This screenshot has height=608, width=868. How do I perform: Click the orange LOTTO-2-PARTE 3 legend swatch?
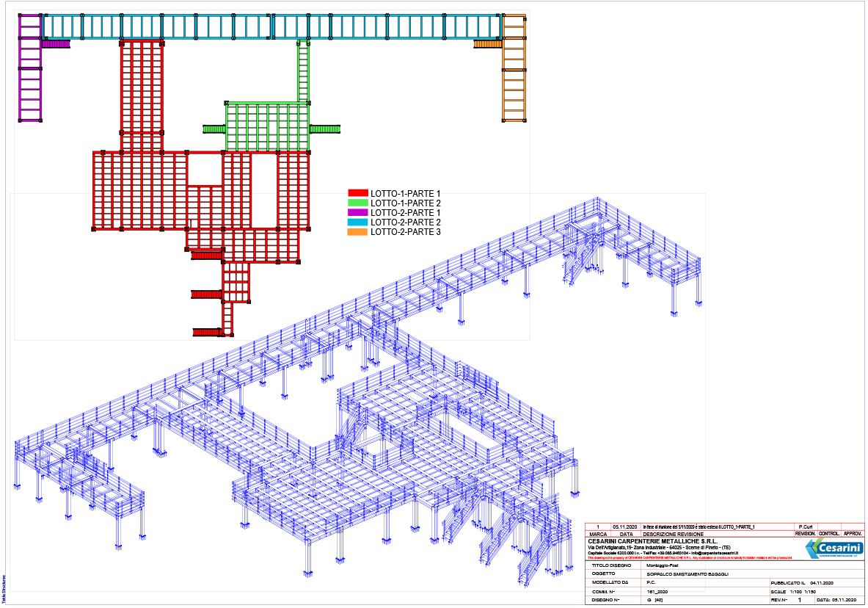357,232
